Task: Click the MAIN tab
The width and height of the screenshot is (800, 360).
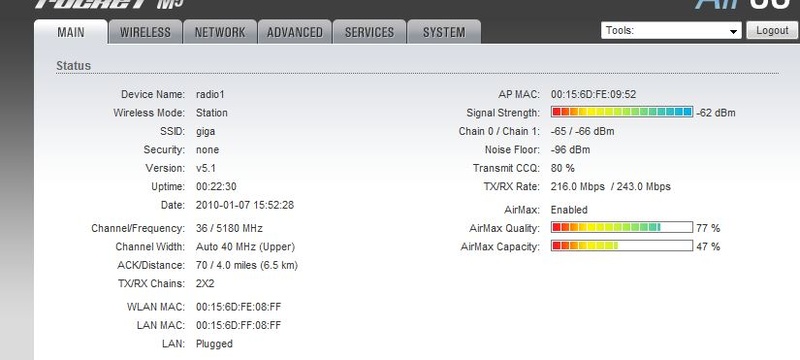Action: [71, 32]
